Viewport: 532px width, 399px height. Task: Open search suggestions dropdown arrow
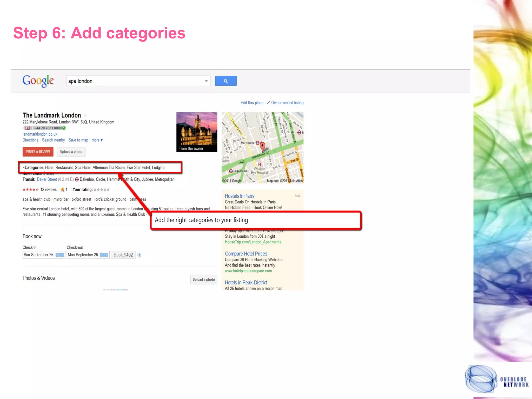[x=206, y=81]
